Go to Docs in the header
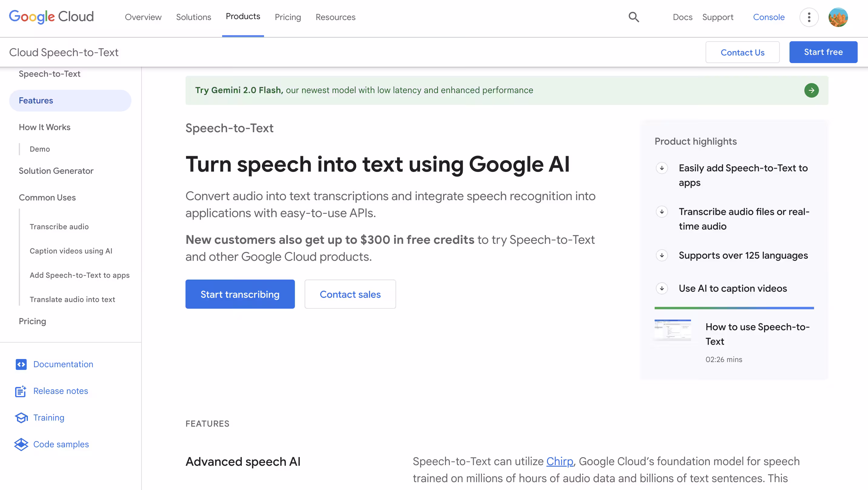The image size is (868, 490). pos(683,17)
